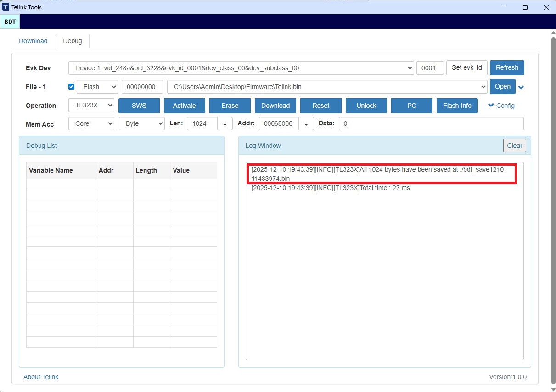Refresh the Evk device list

tap(507, 67)
